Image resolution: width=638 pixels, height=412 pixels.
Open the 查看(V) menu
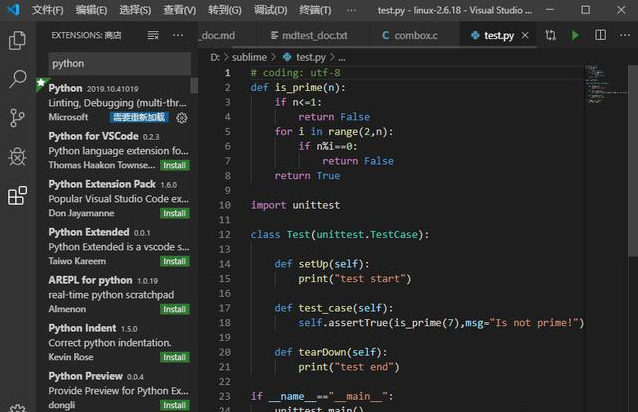(x=179, y=10)
